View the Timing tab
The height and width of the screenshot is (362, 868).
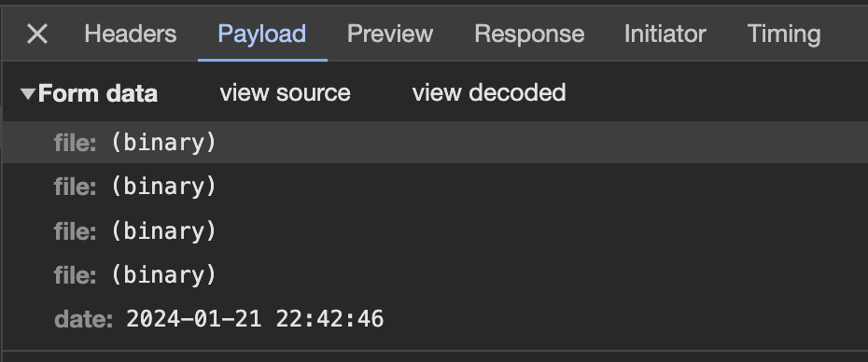point(784,35)
